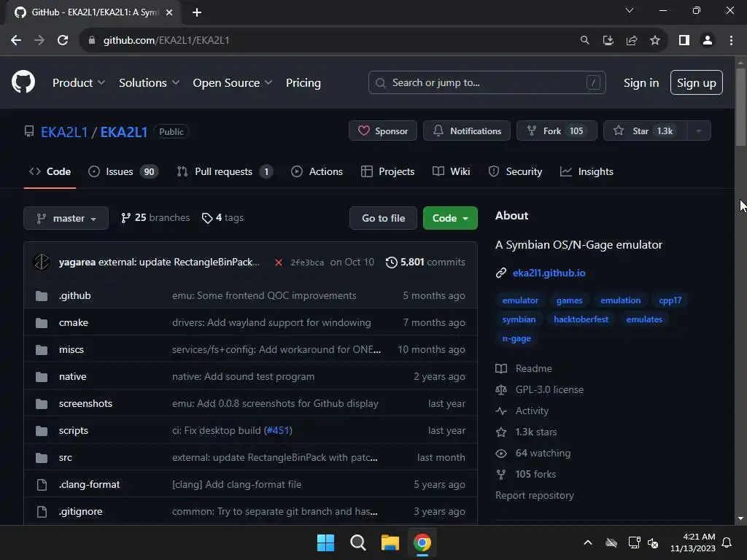Screen dimensions: 747x560
Task: Open the eka2l1.github.io link
Action: coord(549,273)
